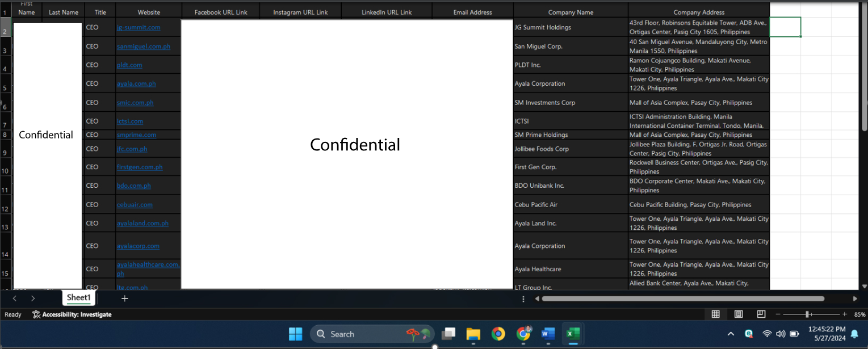Open the ictsi.com link
The width and height of the screenshot is (868, 349).
130,121
